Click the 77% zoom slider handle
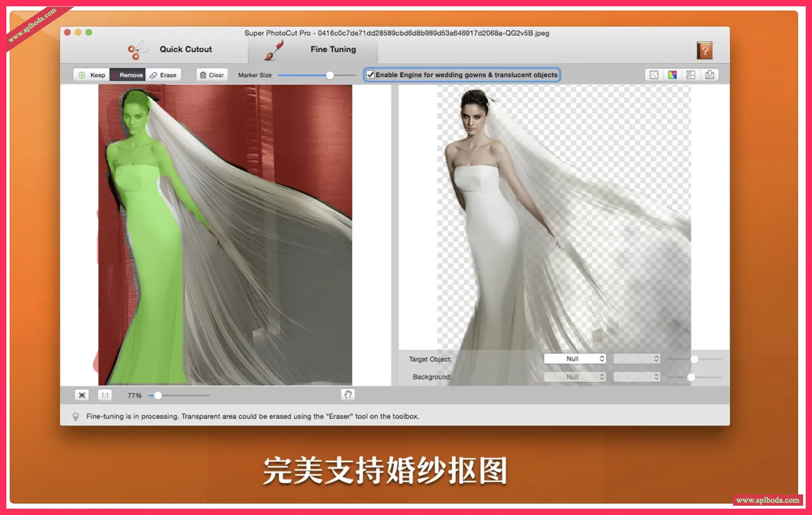812x515 pixels. click(158, 395)
